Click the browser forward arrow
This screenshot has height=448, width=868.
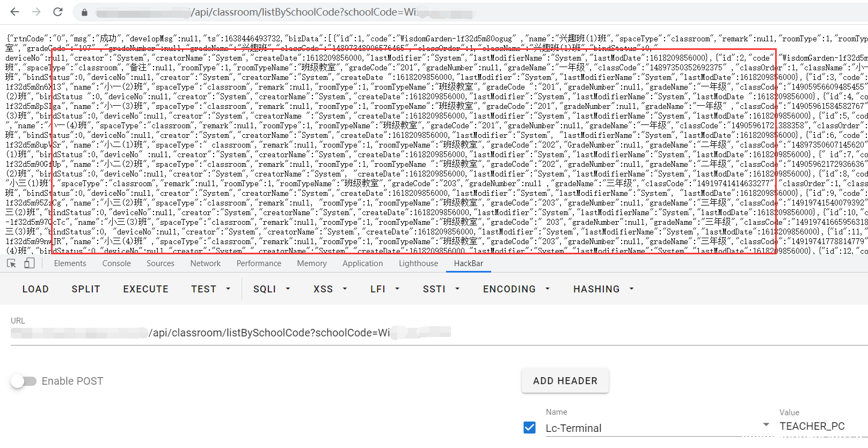(36, 12)
